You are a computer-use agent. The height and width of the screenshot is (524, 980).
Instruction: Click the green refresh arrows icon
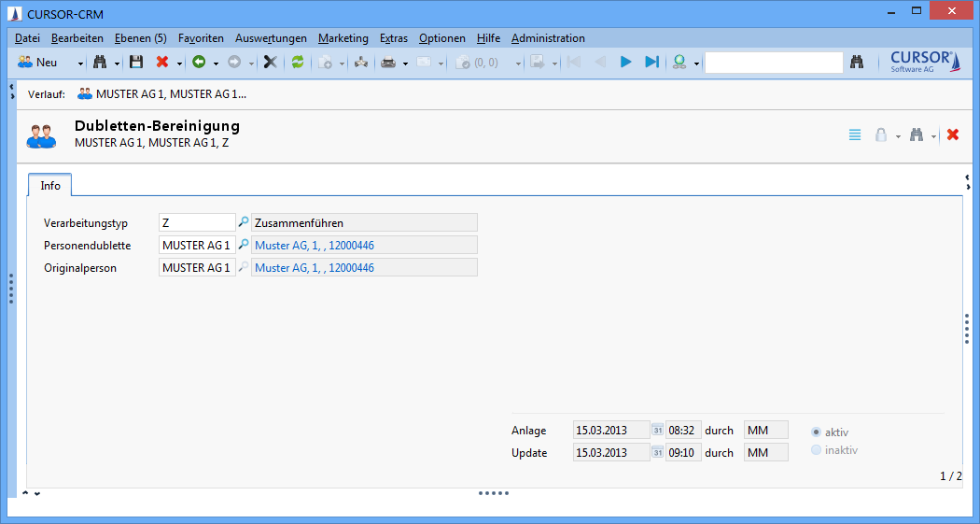(298, 63)
